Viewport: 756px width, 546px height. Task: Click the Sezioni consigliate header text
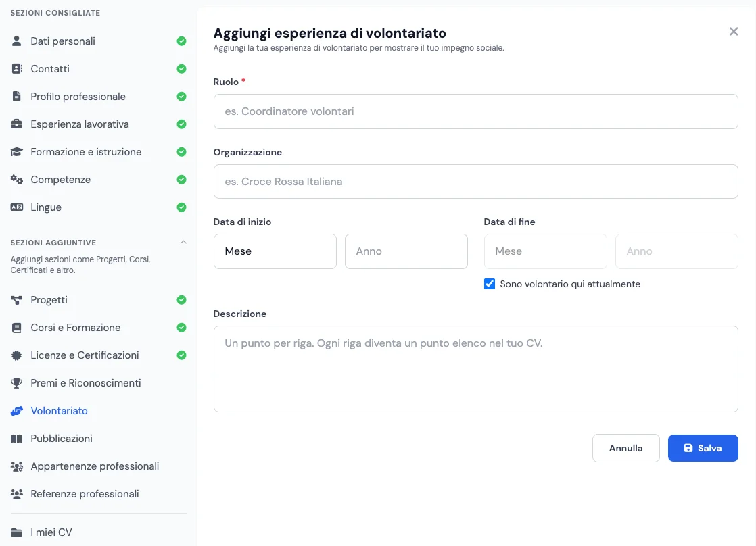(55, 13)
